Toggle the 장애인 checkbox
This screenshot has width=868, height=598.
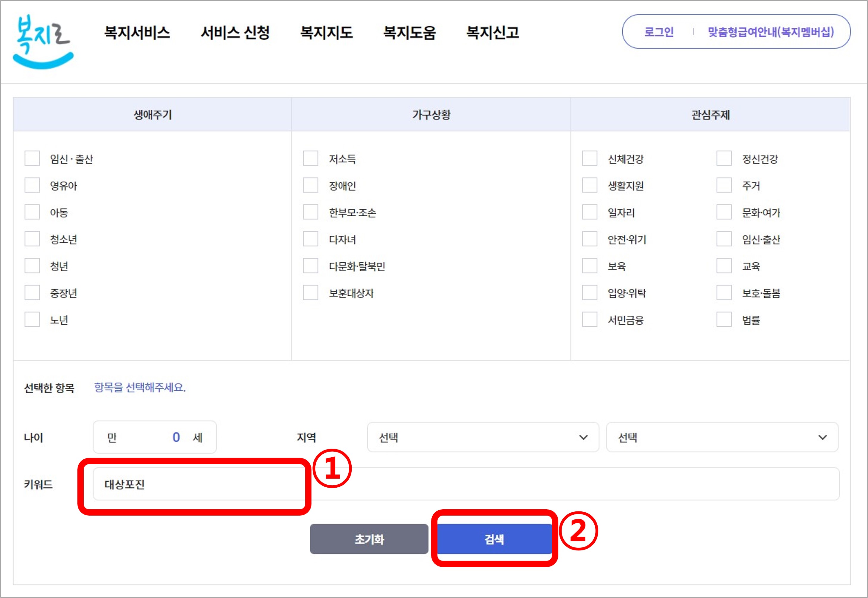[311, 185]
